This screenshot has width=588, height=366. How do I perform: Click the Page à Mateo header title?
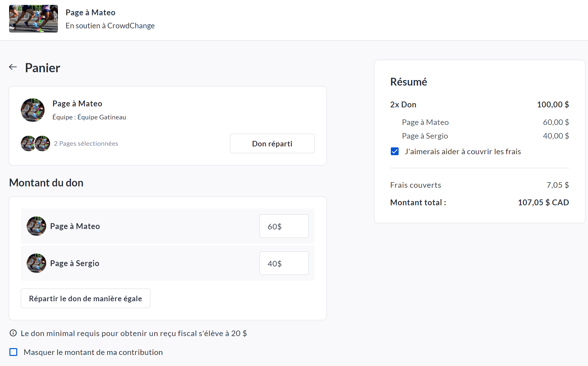click(x=90, y=12)
